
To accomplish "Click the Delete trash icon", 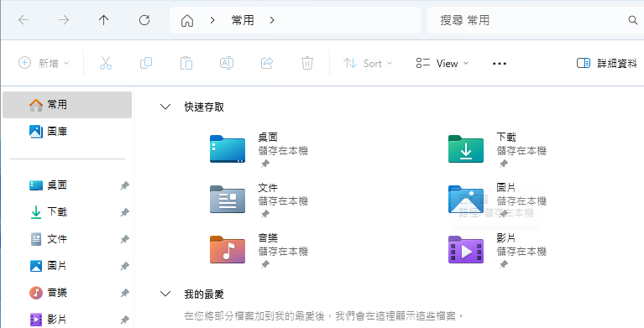I will [x=307, y=63].
